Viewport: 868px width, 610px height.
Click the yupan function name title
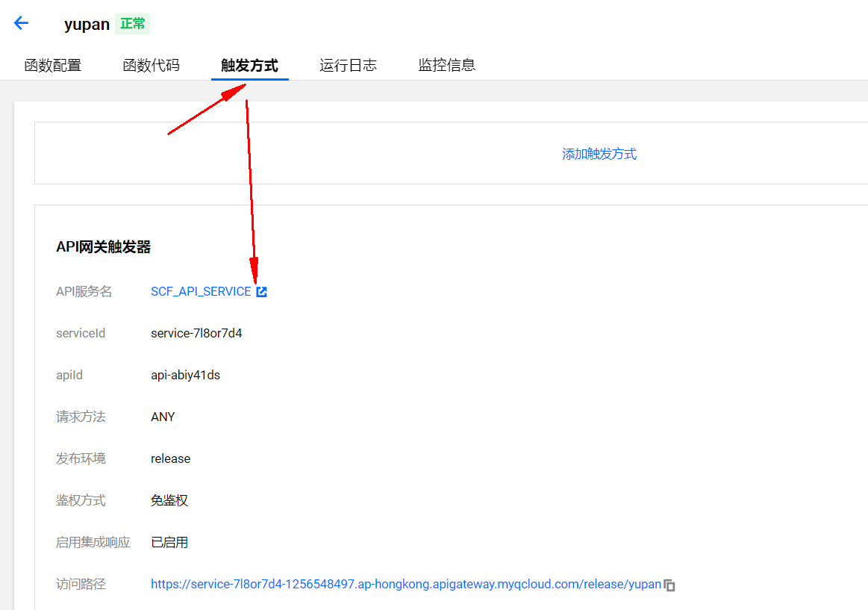point(87,24)
